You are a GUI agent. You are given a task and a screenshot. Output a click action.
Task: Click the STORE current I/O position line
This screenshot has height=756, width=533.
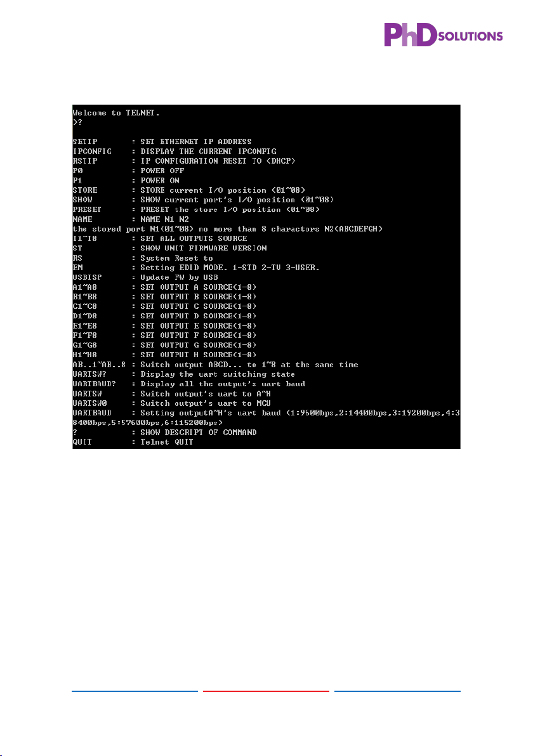[188, 190]
